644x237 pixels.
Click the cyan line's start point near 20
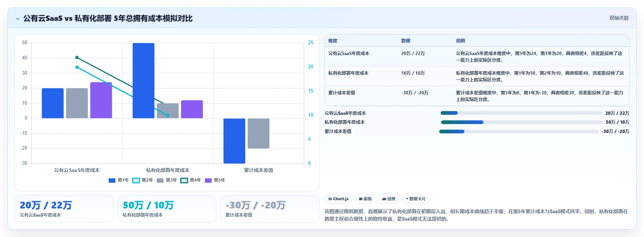[x=77, y=67]
